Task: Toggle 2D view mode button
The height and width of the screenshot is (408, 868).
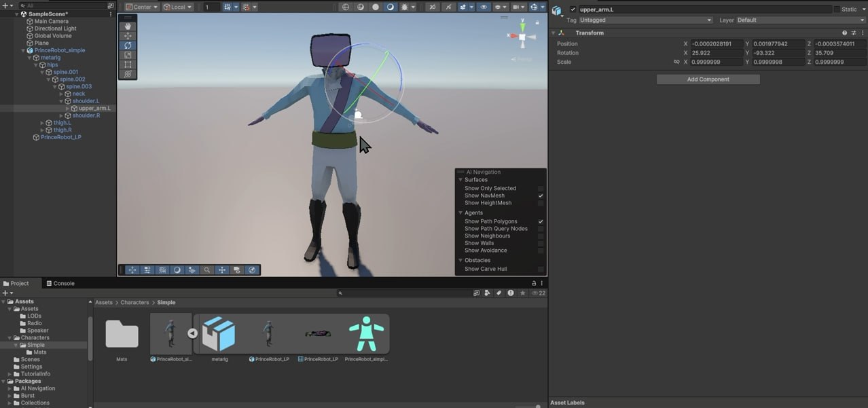Action: [433, 7]
